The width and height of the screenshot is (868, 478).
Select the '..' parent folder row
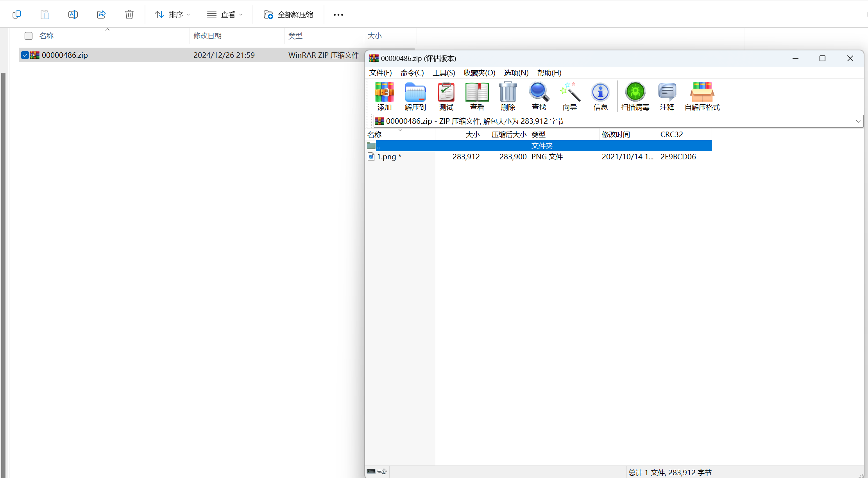coord(539,146)
